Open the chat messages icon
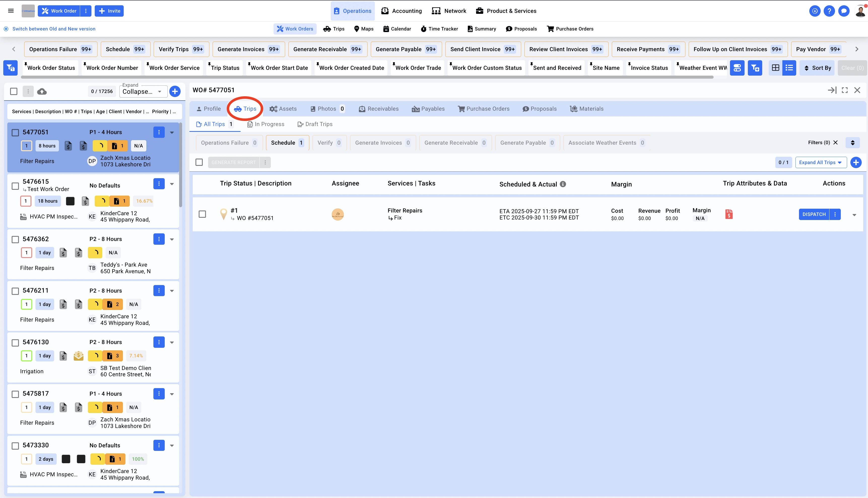Screen dimensions: 868x498 coord(844,11)
